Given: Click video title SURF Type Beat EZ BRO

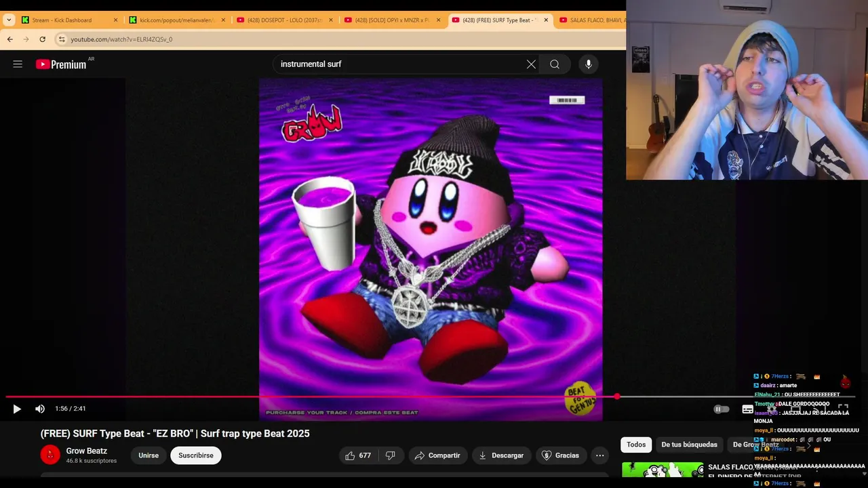Looking at the screenshot, I should click(175, 434).
